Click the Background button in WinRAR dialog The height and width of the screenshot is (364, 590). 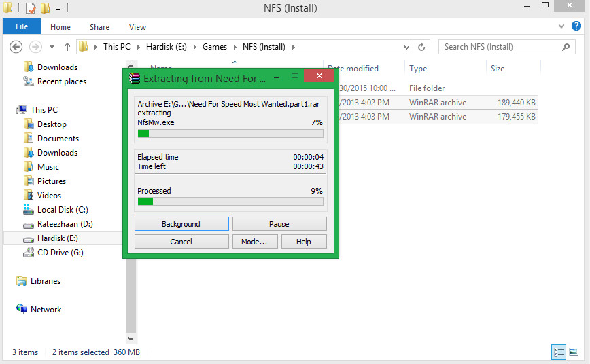(x=181, y=223)
